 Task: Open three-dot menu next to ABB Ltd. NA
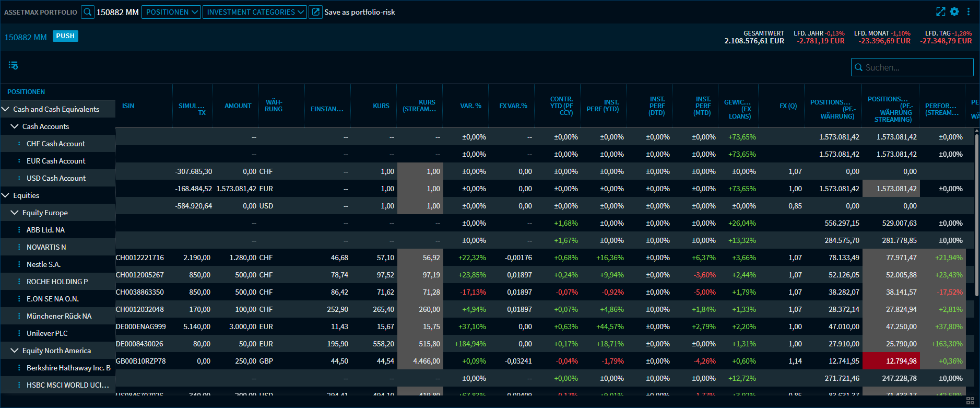(x=19, y=230)
